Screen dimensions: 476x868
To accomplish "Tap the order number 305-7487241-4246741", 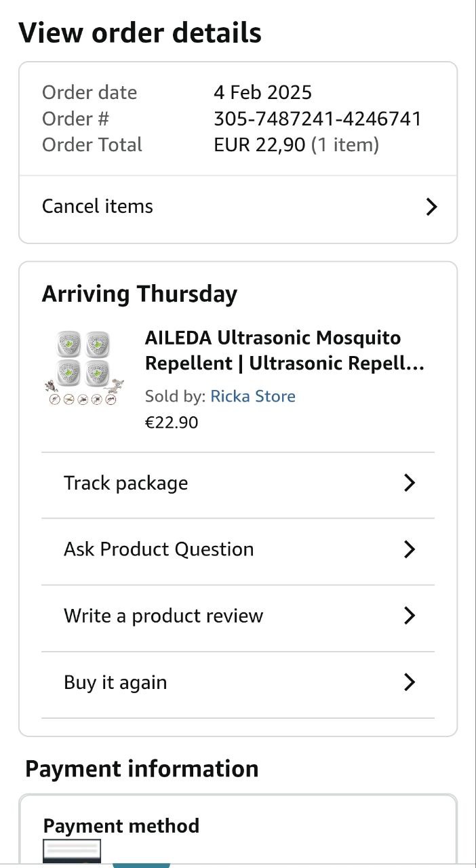I will [x=317, y=119].
